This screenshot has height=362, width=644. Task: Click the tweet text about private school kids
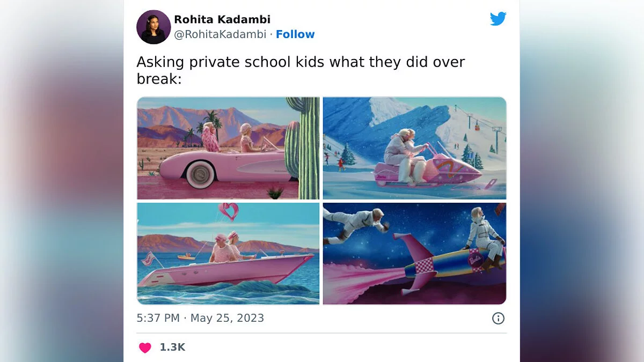pyautogui.click(x=301, y=70)
